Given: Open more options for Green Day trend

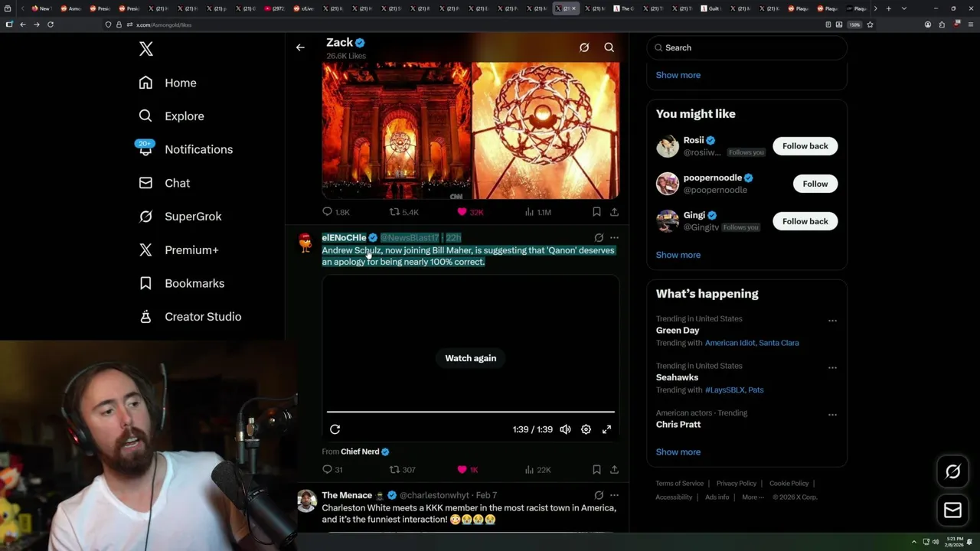Looking at the screenshot, I should [832, 320].
